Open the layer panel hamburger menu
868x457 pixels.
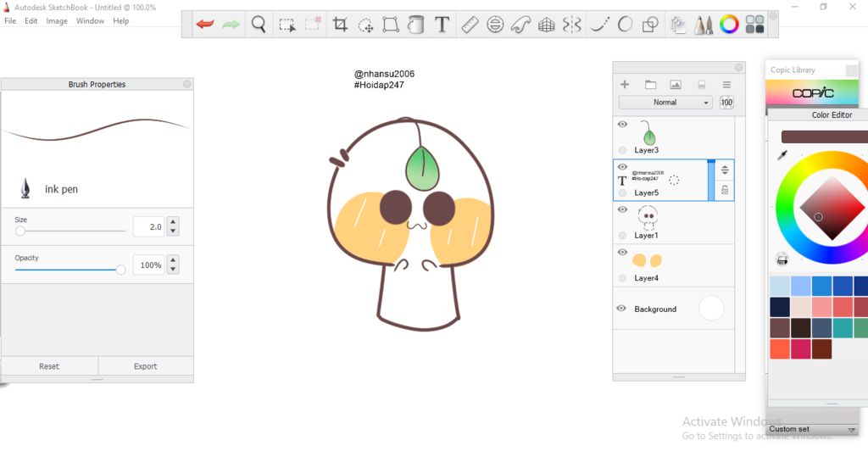(726, 84)
